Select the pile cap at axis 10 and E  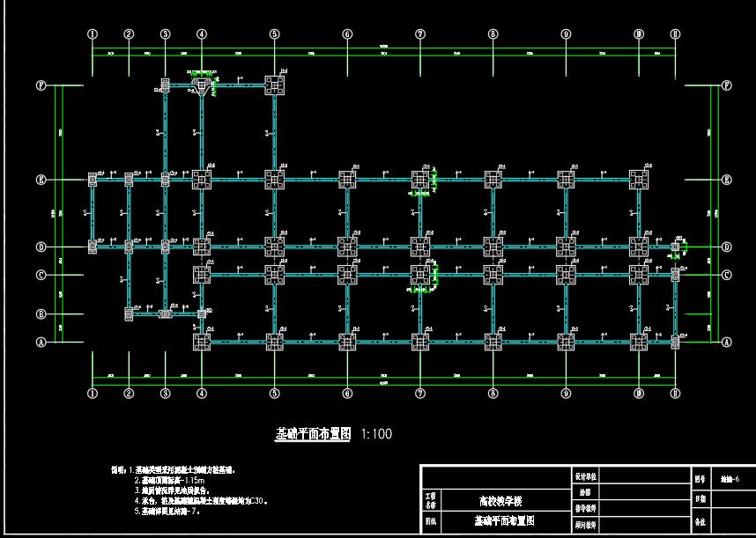coord(639,180)
